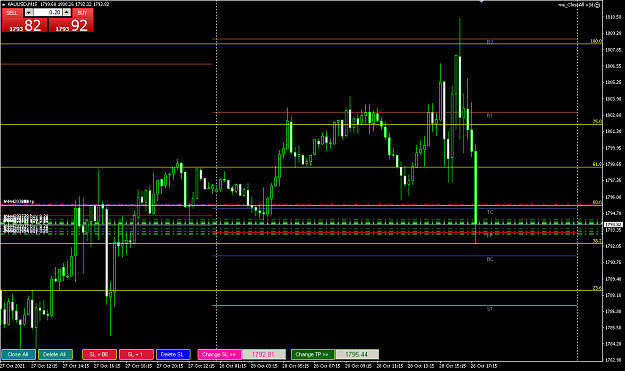
Task: Click the expert advisor smiley face icon
Action: 597,5
